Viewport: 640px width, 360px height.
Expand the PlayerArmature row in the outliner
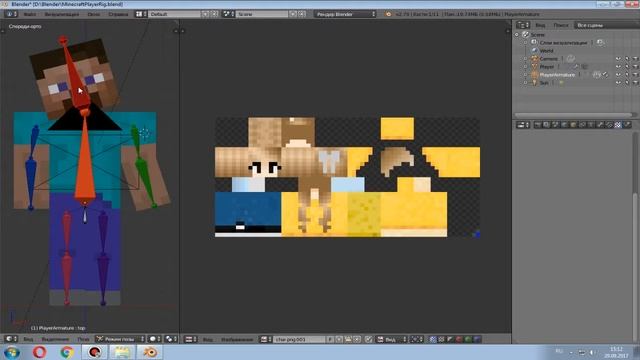click(526, 75)
